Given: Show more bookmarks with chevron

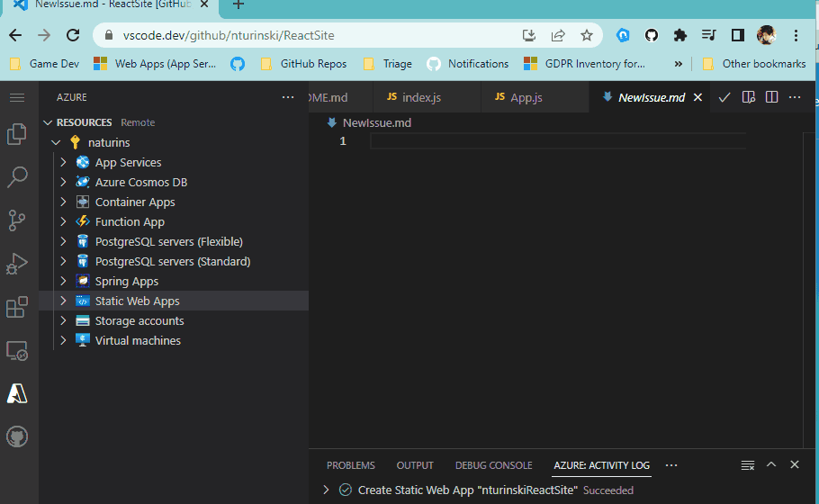Looking at the screenshot, I should point(678,64).
